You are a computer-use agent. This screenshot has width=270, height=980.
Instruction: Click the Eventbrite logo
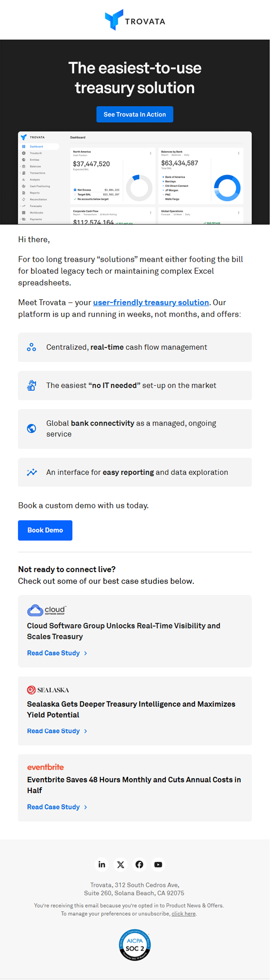(45, 767)
